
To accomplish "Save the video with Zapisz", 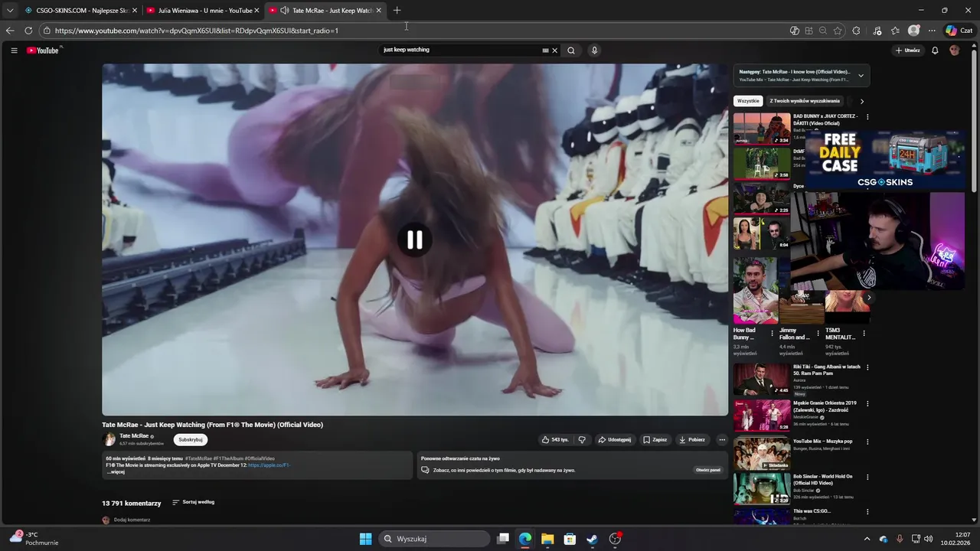I will click(x=655, y=440).
